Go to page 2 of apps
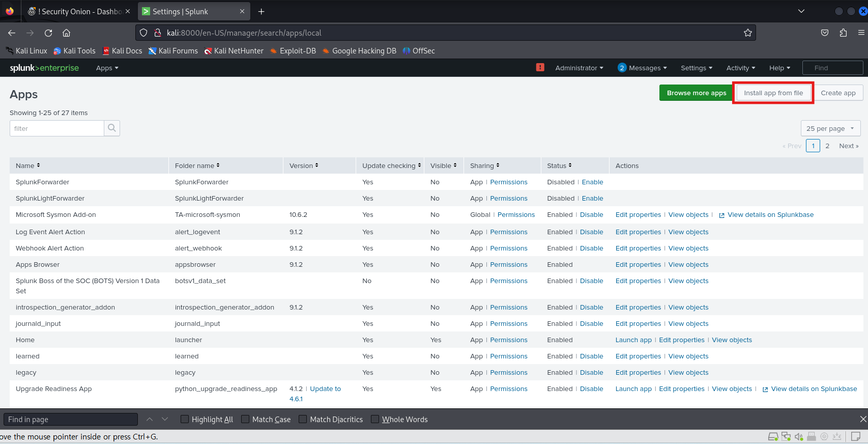The width and height of the screenshot is (868, 444). 827,146
